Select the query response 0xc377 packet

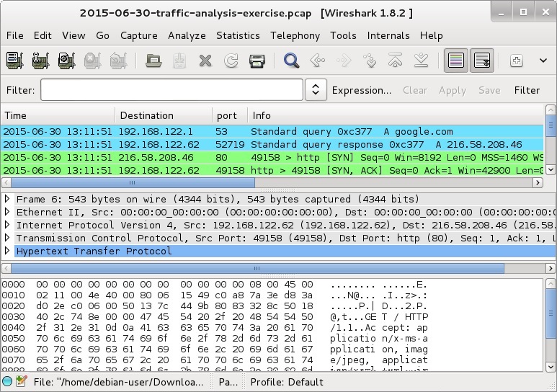coord(272,144)
